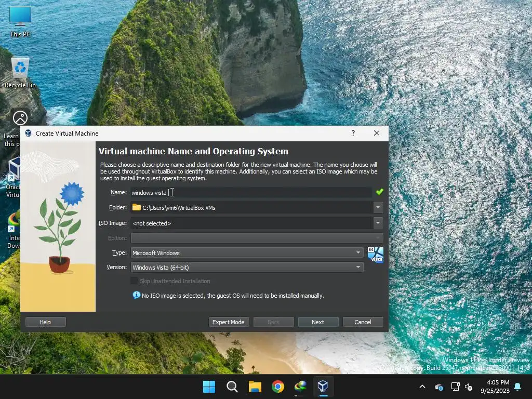Click the yellow folder icon in Folder field
The image size is (532, 399).
pos(137,207)
